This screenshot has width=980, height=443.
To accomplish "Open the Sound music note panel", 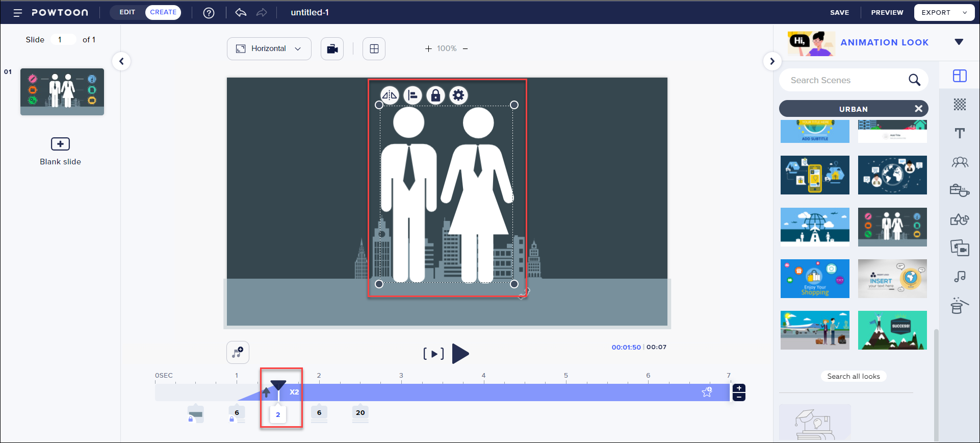I will (x=960, y=277).
